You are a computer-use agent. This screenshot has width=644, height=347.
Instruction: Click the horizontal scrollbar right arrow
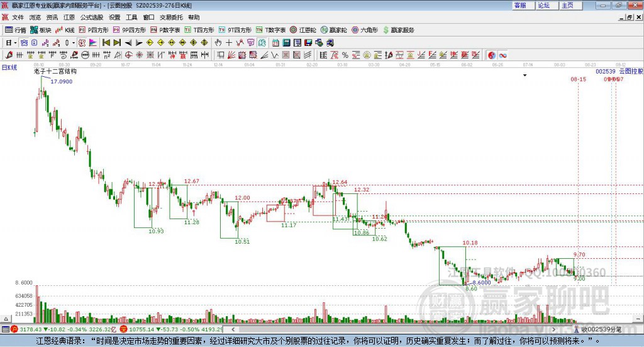[553, 329]
